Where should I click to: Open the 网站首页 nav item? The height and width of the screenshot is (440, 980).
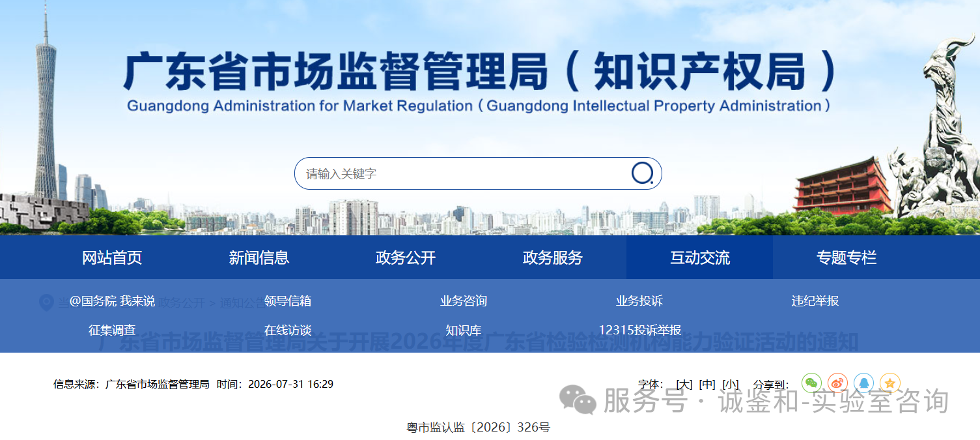click(112, 257)
